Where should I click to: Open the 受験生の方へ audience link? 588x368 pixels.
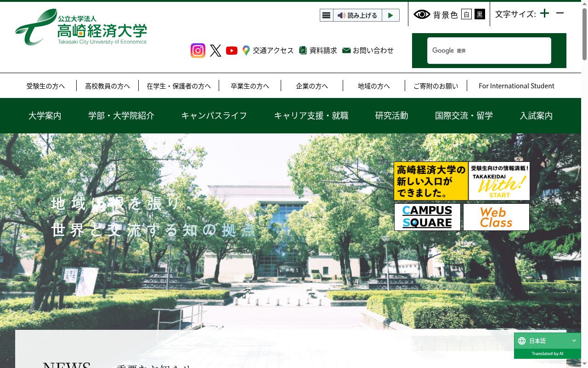(45, 86)
